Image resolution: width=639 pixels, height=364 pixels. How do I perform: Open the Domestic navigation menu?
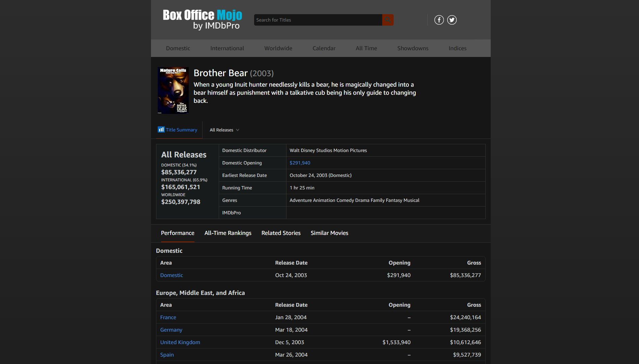(x=178, y=48)
